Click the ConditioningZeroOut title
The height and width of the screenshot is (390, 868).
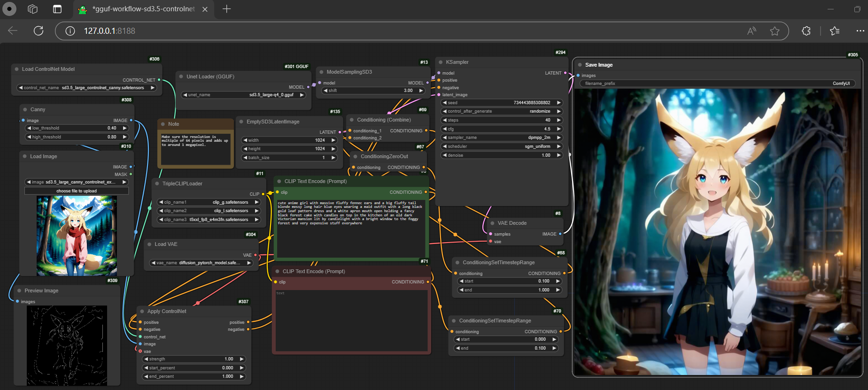tap(384, 156)
